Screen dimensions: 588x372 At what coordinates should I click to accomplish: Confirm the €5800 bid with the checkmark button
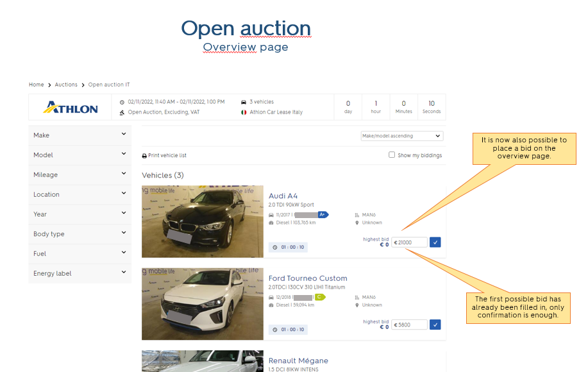pyautogui.click(x=435, y=325)
